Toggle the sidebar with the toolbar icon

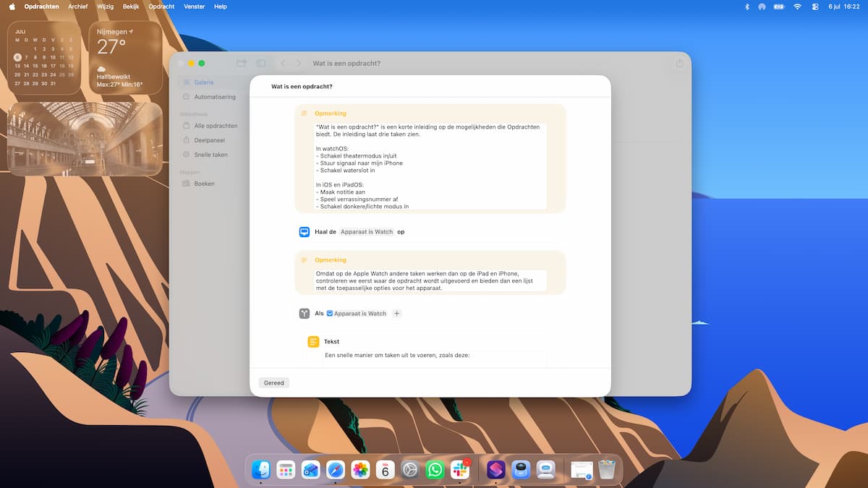pyautogui.click(x=261, y=64)
